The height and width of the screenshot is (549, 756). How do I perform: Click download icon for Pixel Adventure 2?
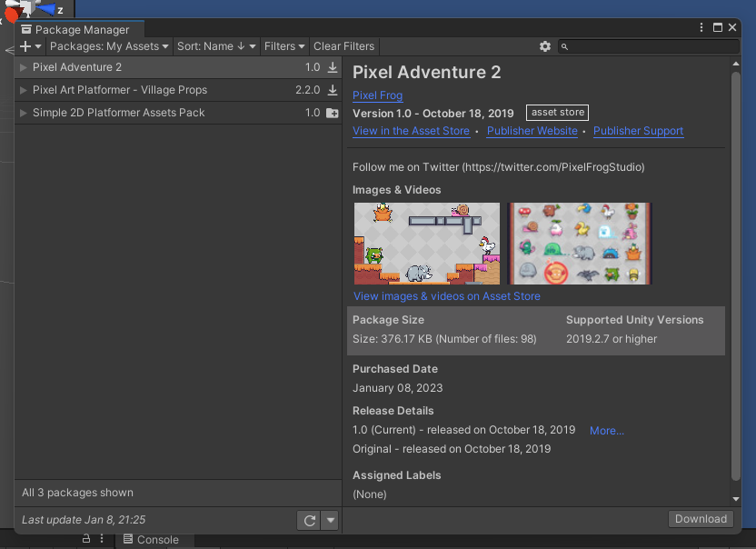pos(333,67)
